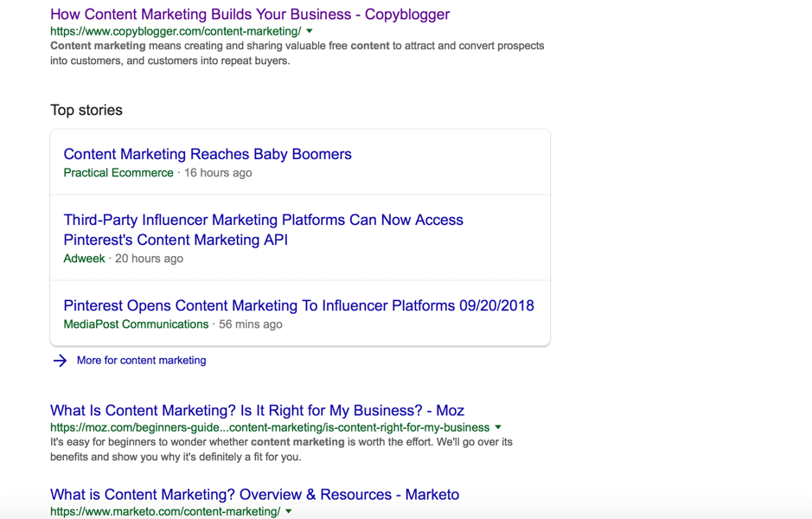Open 'Content Marketing Reaches Baby Boomers' story
The height and width of the screenshot is (519, 812).
(x=207, y=154)
